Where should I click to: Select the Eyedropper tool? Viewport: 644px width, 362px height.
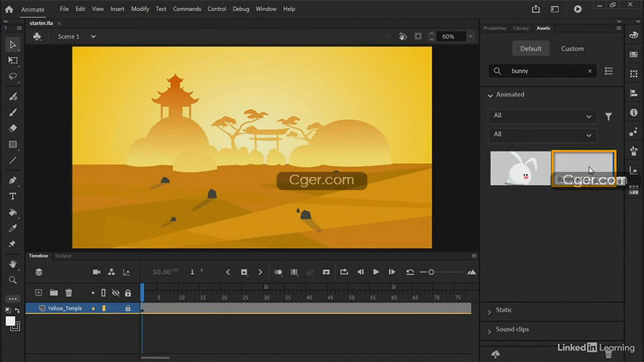pyautogui.click(x=12, y=228)
